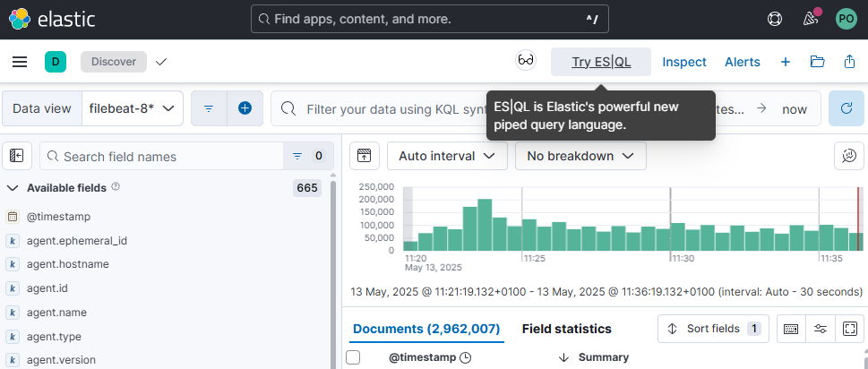Toggle the select-all rows checkbox

[x=353, y=357]
